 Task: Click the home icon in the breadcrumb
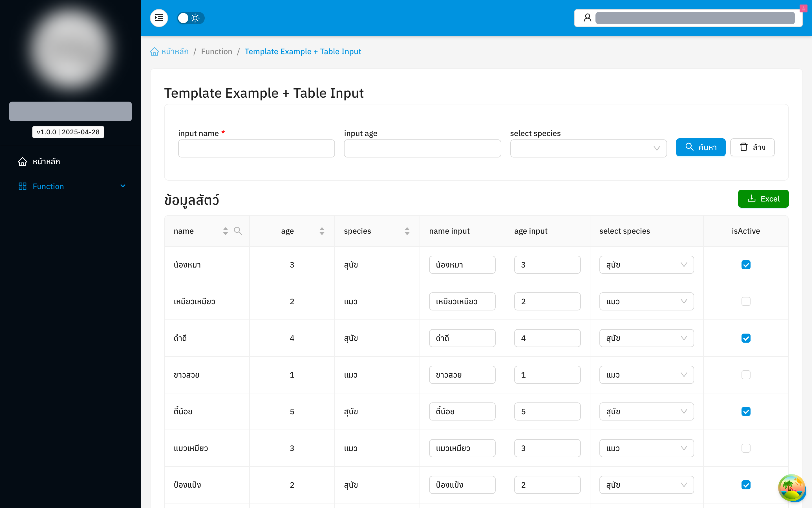click(154, 51)
